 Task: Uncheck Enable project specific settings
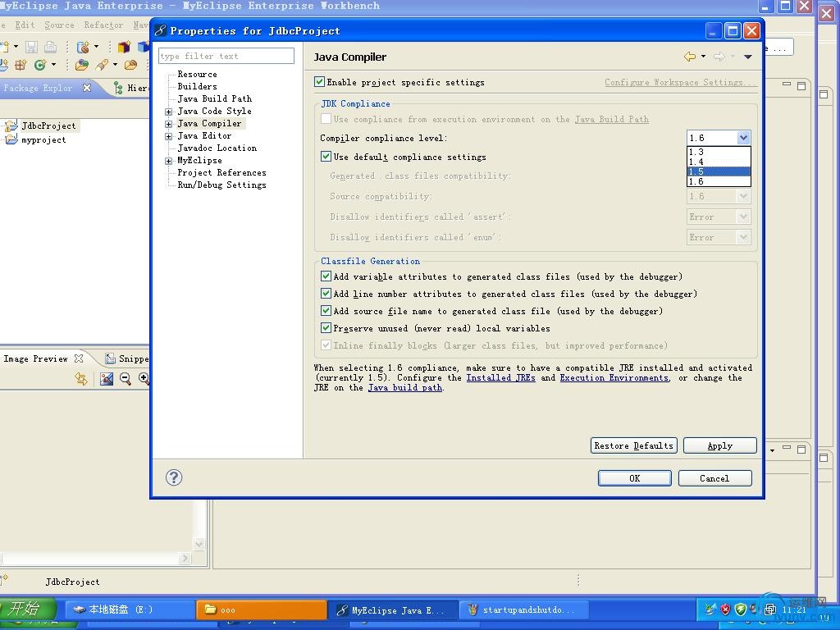point(319,82)
